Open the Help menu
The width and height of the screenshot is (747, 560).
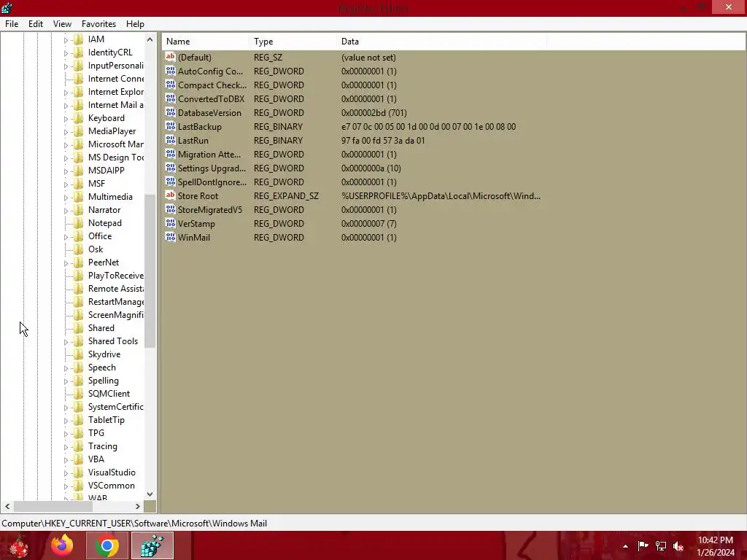[135, 24]
